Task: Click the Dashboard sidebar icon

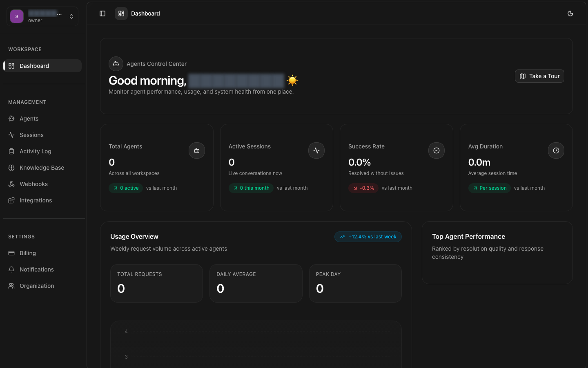Action: (11, 66)
